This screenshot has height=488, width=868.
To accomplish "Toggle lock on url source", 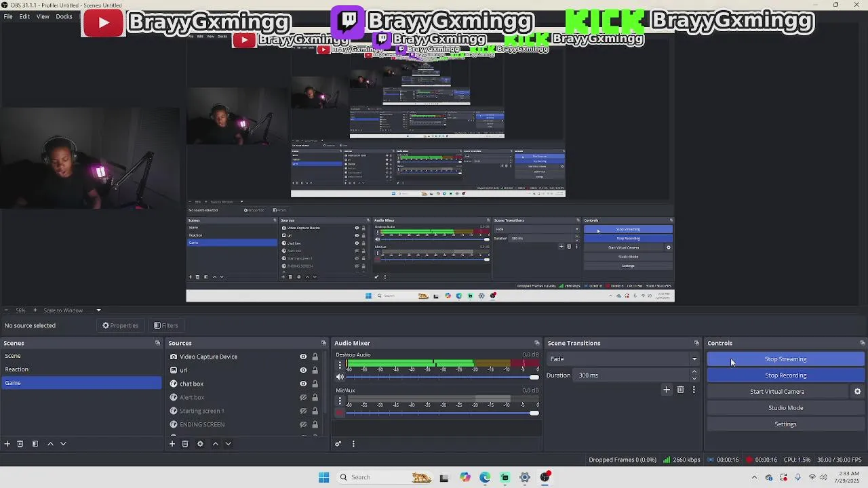I will tap(315, 370).
